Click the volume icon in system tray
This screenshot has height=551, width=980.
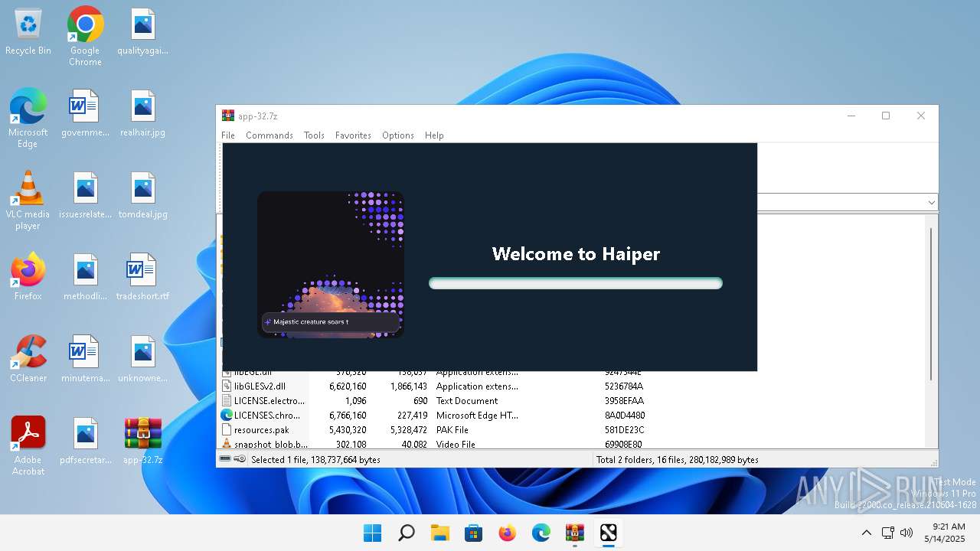click(906, 533)
